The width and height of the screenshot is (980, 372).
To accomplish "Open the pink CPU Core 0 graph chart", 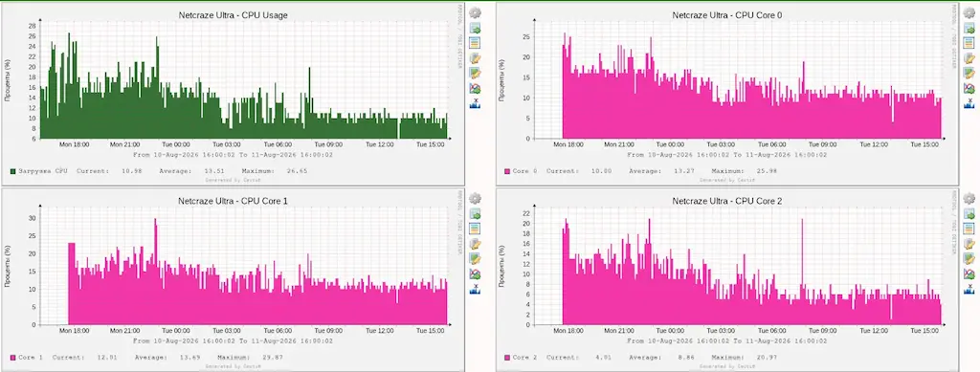I will 727,93.
